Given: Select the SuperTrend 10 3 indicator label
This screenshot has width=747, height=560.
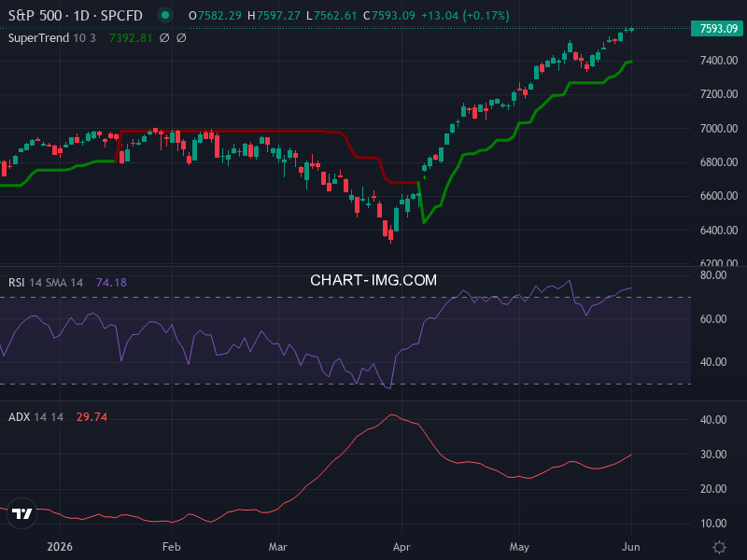Looking at the screenshot, I should pos(52,38).
